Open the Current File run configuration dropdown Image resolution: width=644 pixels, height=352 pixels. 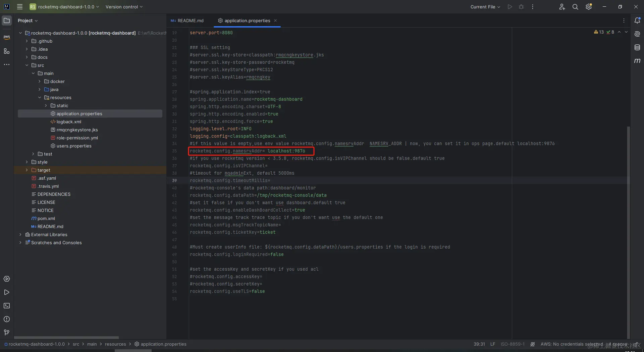click(x=485, y=7)
